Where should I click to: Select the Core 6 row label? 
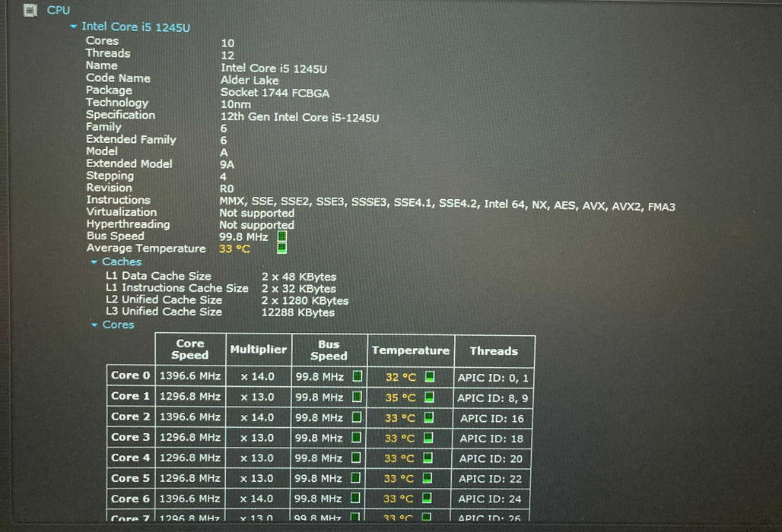pyautogui.click(x=131, y=498)
